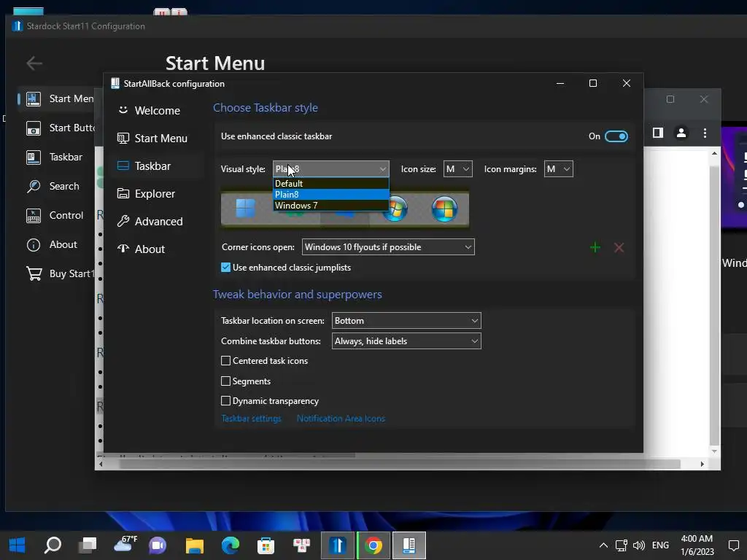Collapse the Visual style combo box arrow
Viewport: 747px width, 560px height.
[382, 169]
